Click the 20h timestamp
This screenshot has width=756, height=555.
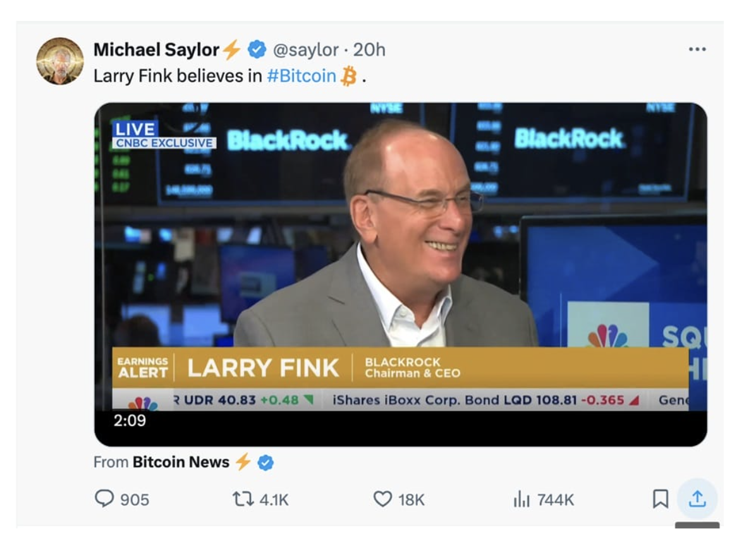click(369, 49)
